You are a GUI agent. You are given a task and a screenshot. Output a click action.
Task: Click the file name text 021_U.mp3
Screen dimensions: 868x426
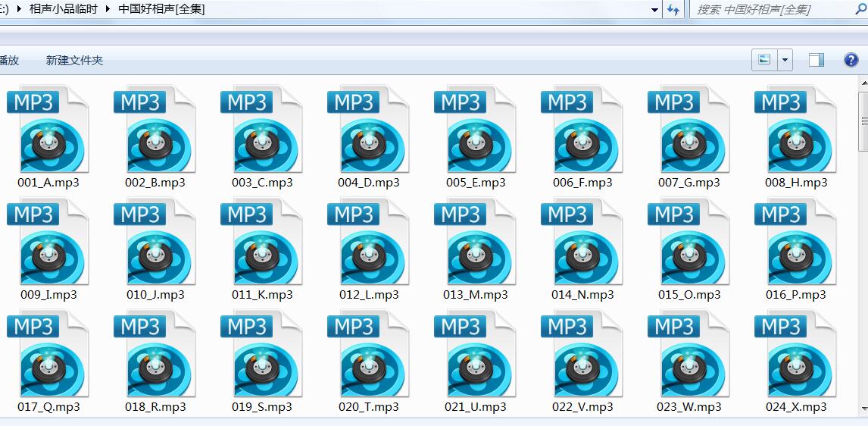476,407
